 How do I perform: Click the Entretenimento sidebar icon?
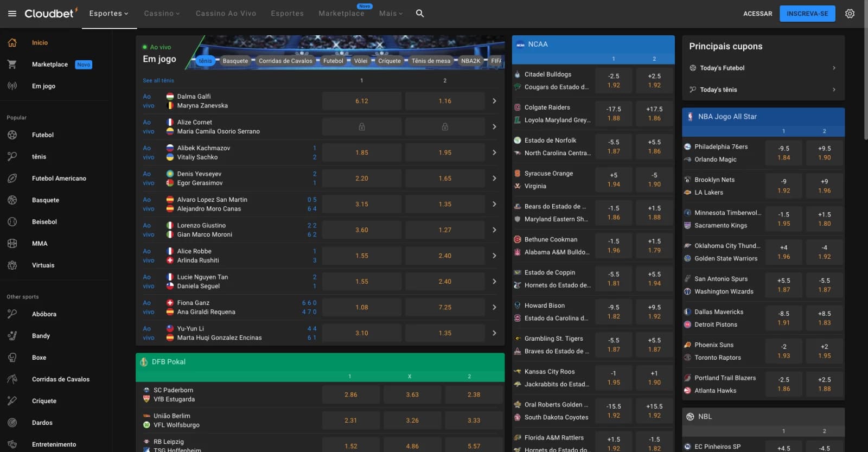(12, 444)
